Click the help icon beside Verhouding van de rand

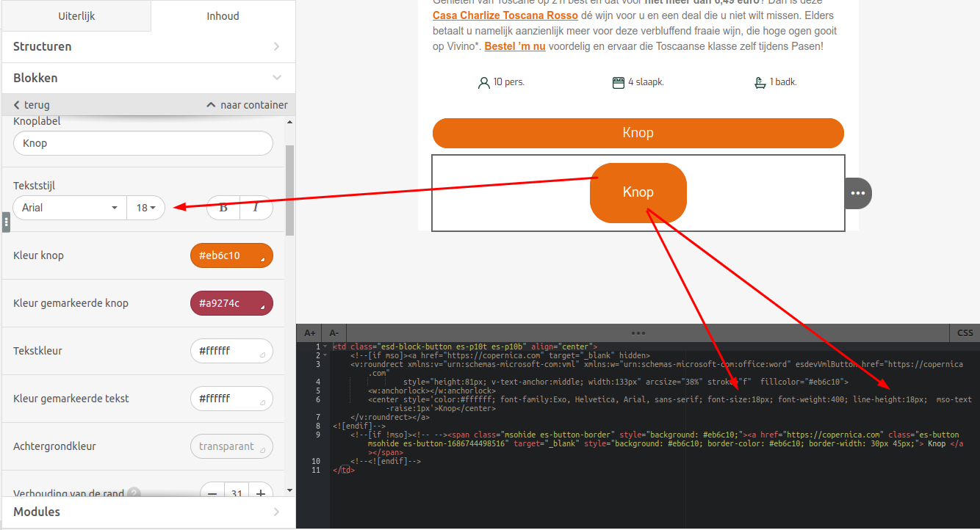(x=134, y=494)
